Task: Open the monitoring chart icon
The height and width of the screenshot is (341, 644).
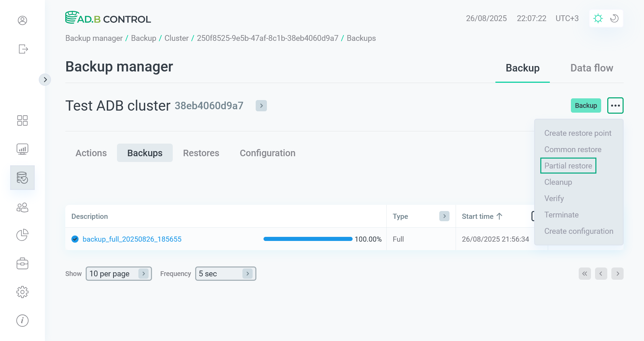Action: tap(22, 149)
